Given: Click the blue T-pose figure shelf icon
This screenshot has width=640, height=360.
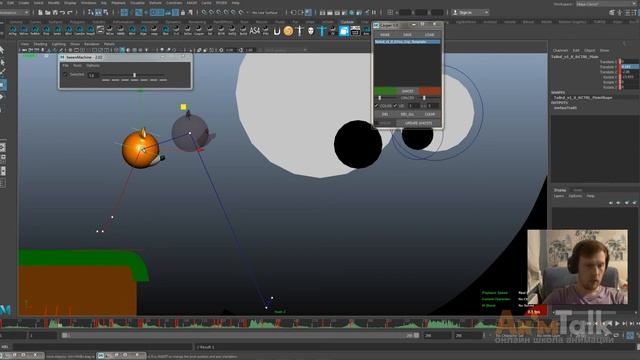Looking at the screenshot, I should (x=322, y=31).
